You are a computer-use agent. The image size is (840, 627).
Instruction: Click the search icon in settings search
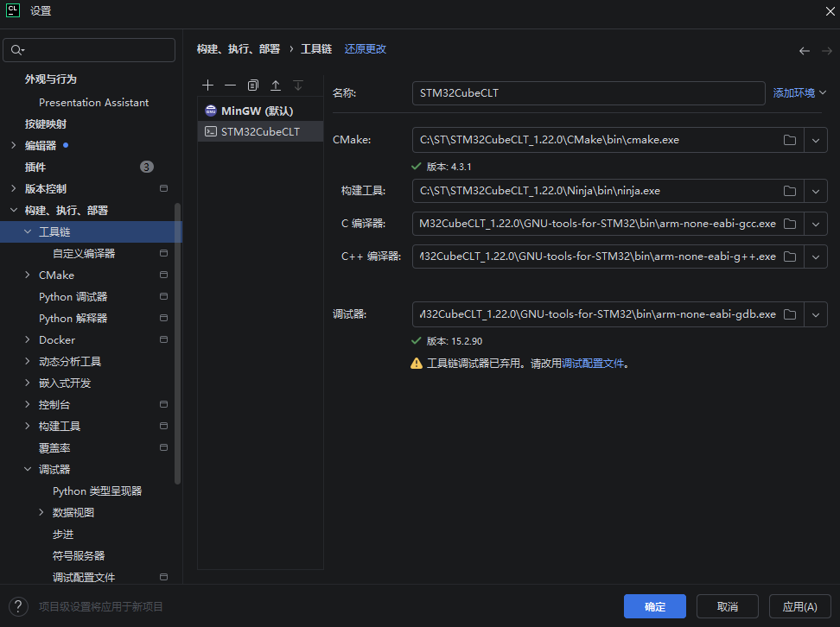click(17, 50)
